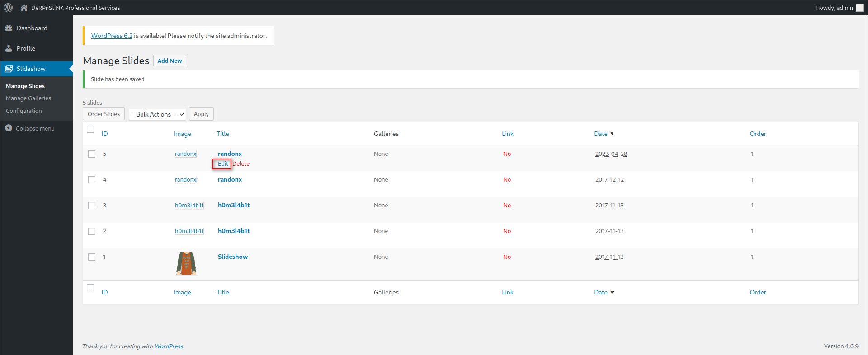Click the Version 4.6.9 text
This screenshot has width=868, height=355.
tap(841, 346)
